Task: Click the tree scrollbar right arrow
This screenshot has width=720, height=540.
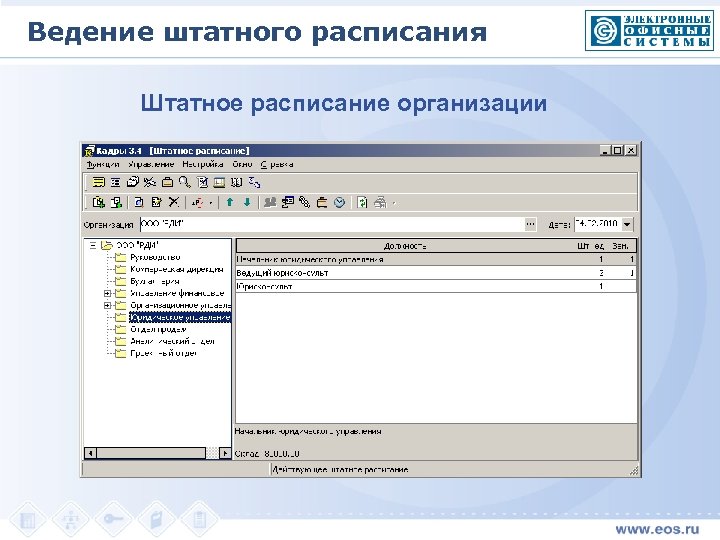Action: pos(225,453)
